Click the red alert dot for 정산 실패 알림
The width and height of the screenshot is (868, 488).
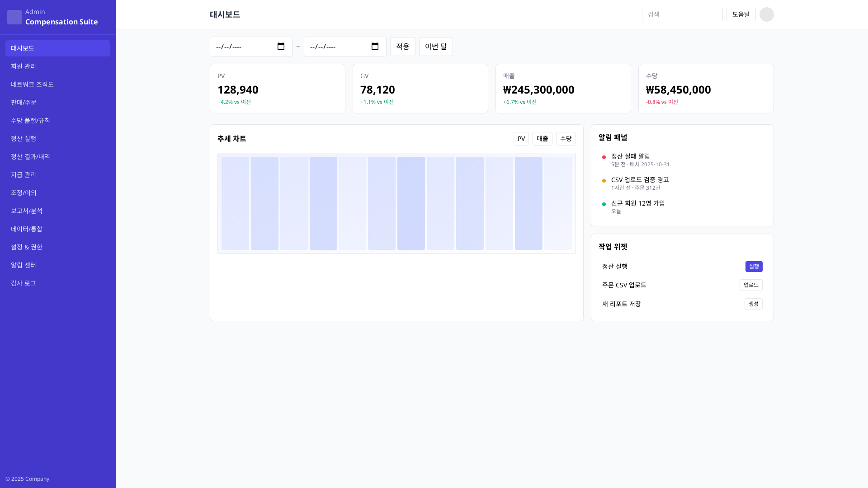[x=604, y=157]
